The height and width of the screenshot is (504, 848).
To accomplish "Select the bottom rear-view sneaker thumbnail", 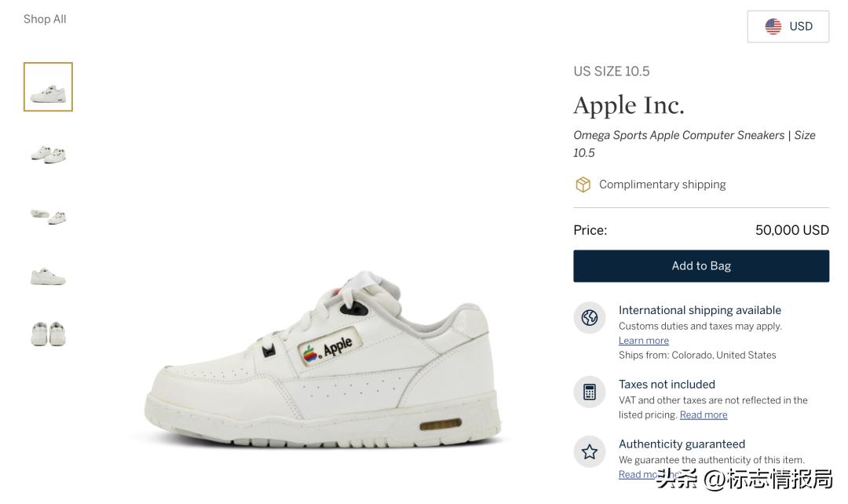I will pos(47,333).
